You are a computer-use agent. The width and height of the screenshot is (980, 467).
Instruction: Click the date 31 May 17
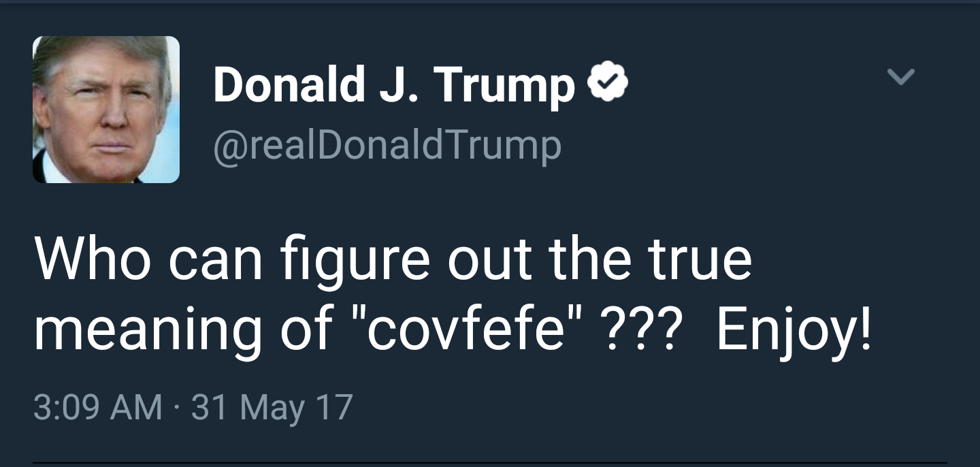272,407
